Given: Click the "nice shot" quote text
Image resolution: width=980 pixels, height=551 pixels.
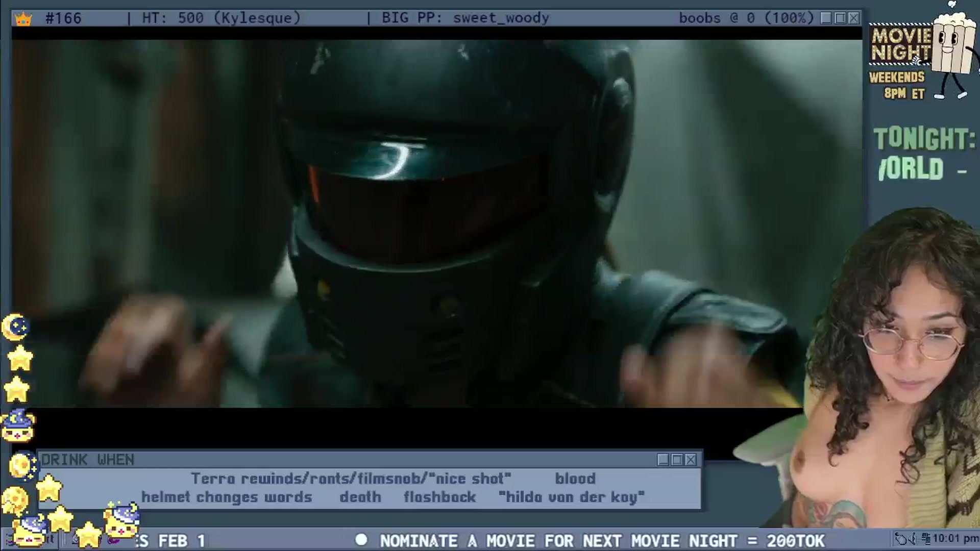Looking at the screenshot, I should point(470,479).
